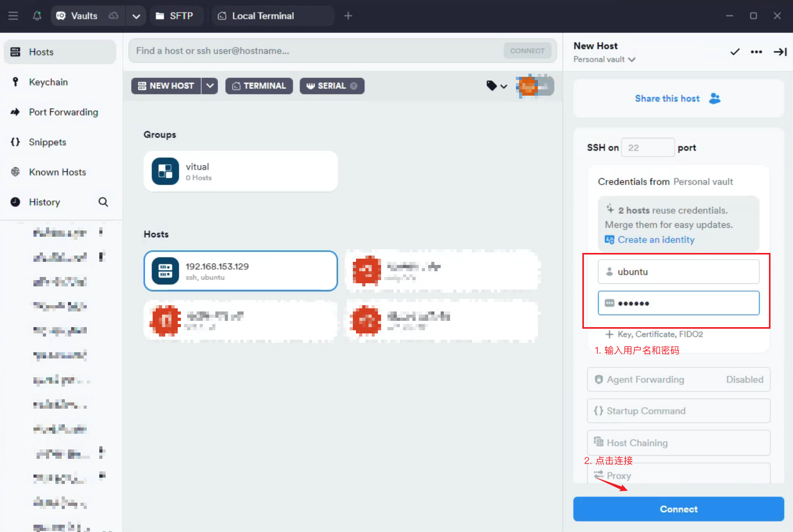Viewport: 793px width, 532px height.
Task: Select Keychain in the sidebar
Action: [48, 82]
